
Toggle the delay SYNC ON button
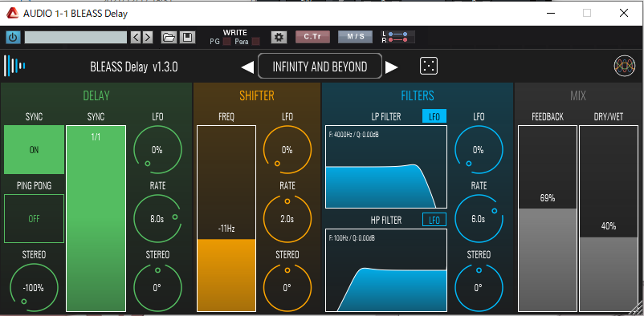coord(34,150)
